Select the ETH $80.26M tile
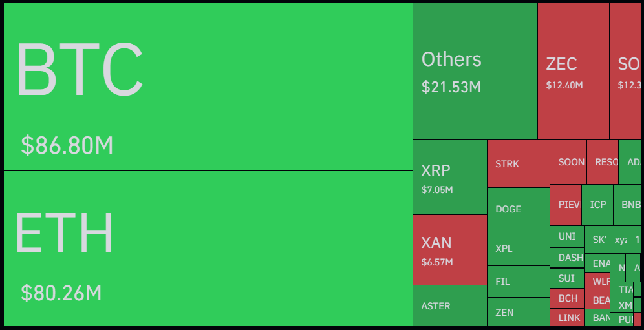The height and width of the screenshot is (330, 644). pos(207,249)
